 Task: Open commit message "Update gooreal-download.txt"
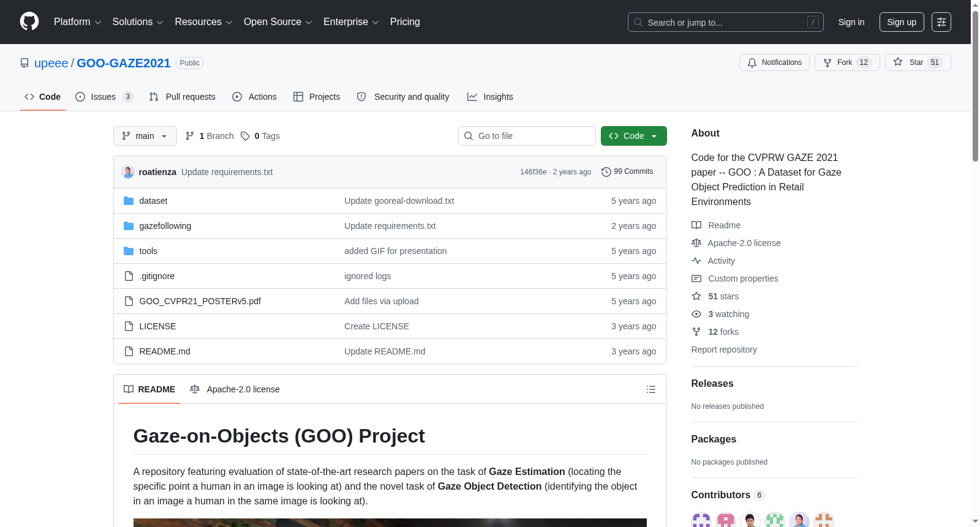(x=399, y=201)
